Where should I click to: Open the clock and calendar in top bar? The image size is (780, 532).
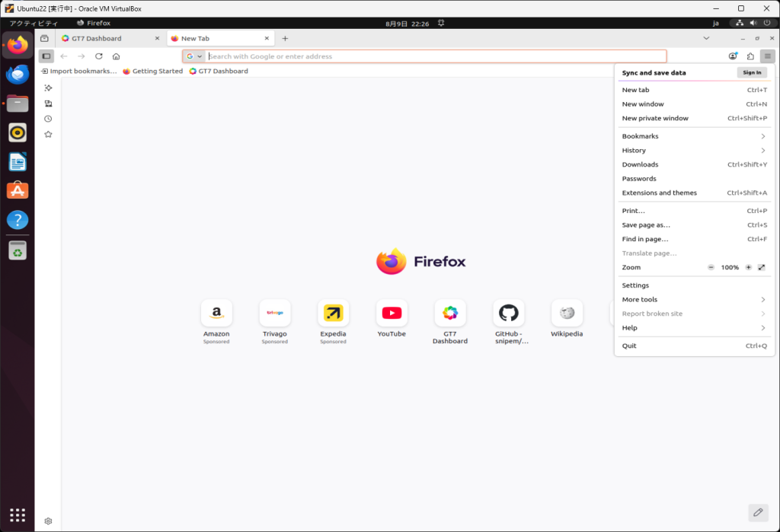click(x=407, y=24)
